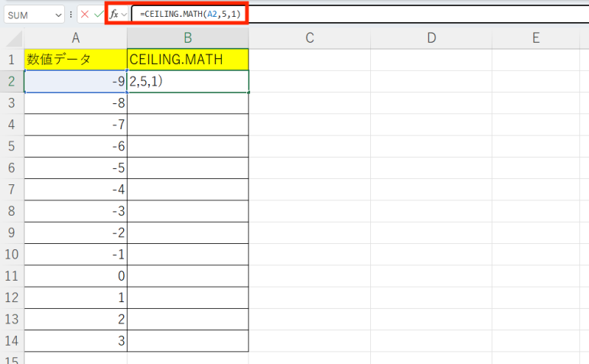589x364 pixels.
Task: Expand the Name Box dropdown arrow
Action: pos(59,15)
